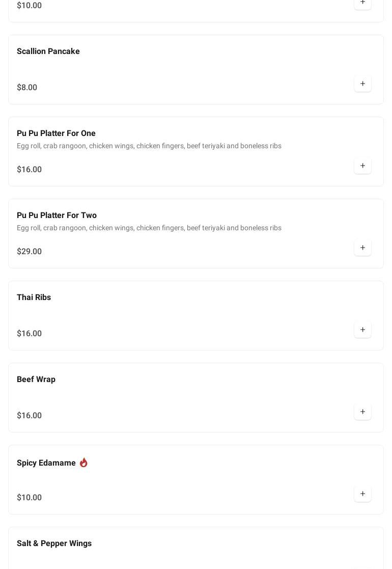
Task: Open Pu Pu Platter For One title
Action: tap(56, 133)
